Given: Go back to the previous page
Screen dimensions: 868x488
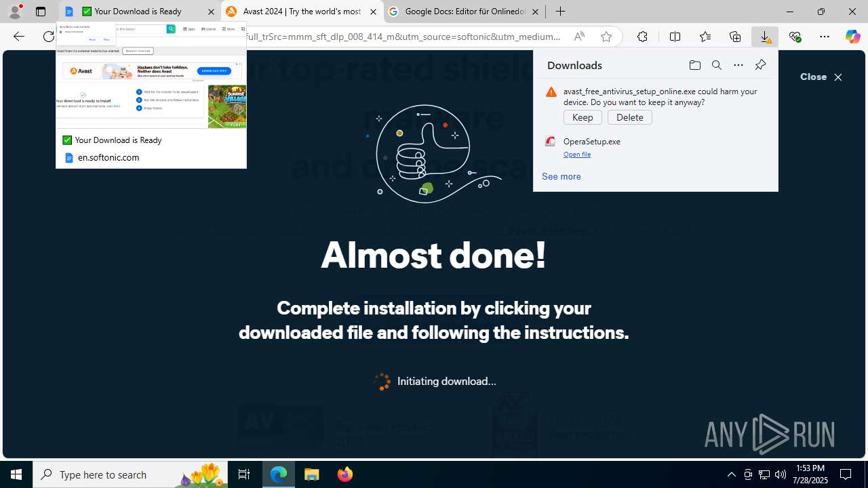Looking at the screenshot, I should (18, 37).
